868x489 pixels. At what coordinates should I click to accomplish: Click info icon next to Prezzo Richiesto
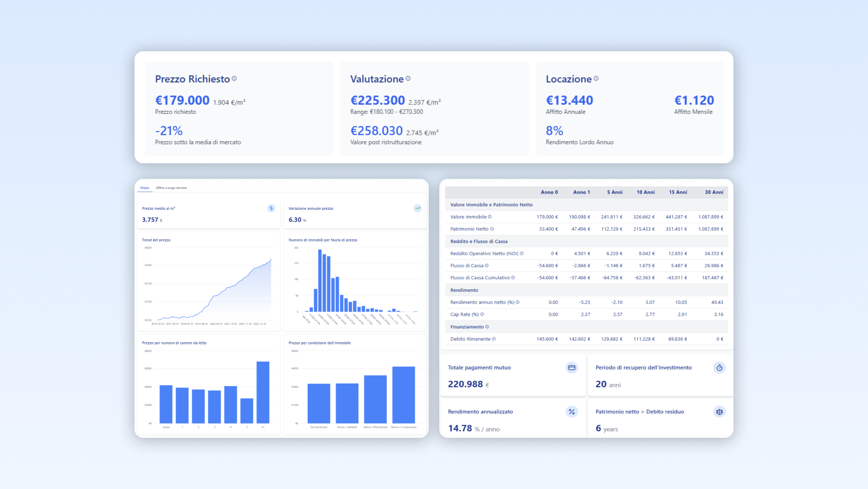234,79
